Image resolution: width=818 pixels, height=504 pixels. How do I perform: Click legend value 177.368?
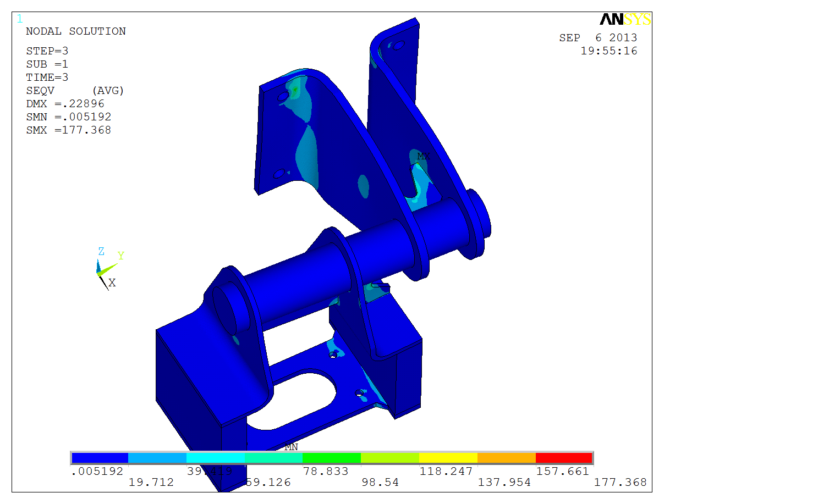point(621,483)
